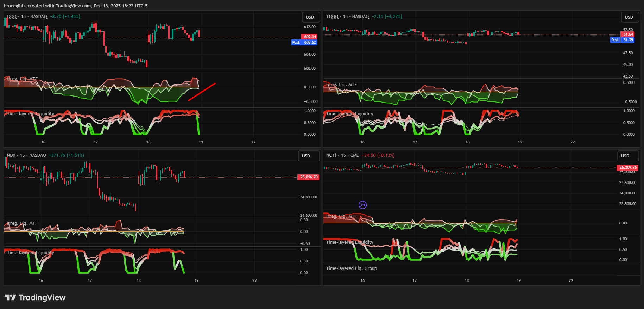Click the brucegibbs TradingView.com header text
The width and height of the screenshot is (644, 309).
(x=76, y=6)
